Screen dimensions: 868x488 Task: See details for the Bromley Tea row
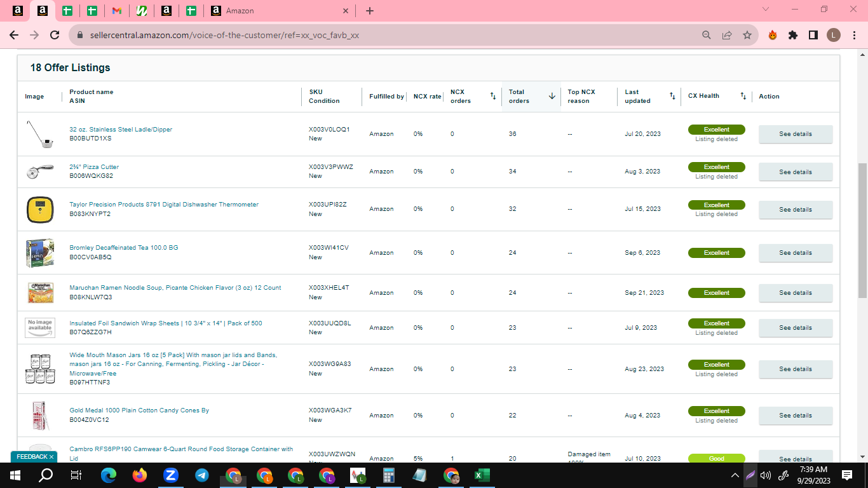[796, 252]
